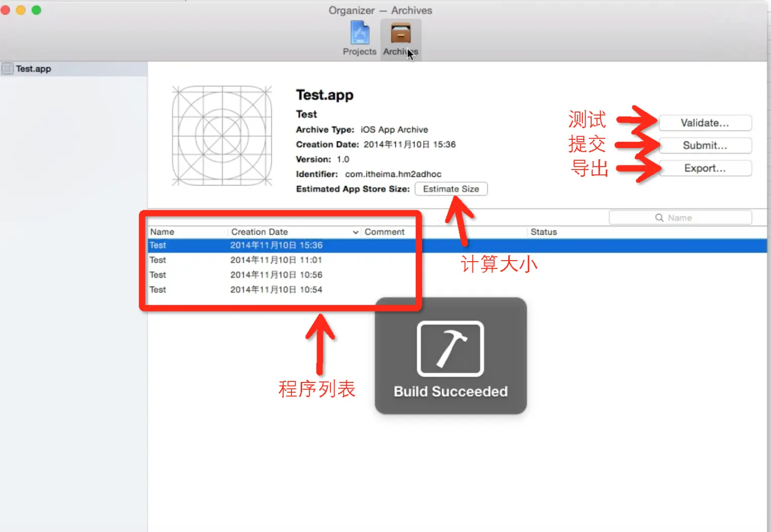Click the Estimate Size button

(x=451, y=189)
